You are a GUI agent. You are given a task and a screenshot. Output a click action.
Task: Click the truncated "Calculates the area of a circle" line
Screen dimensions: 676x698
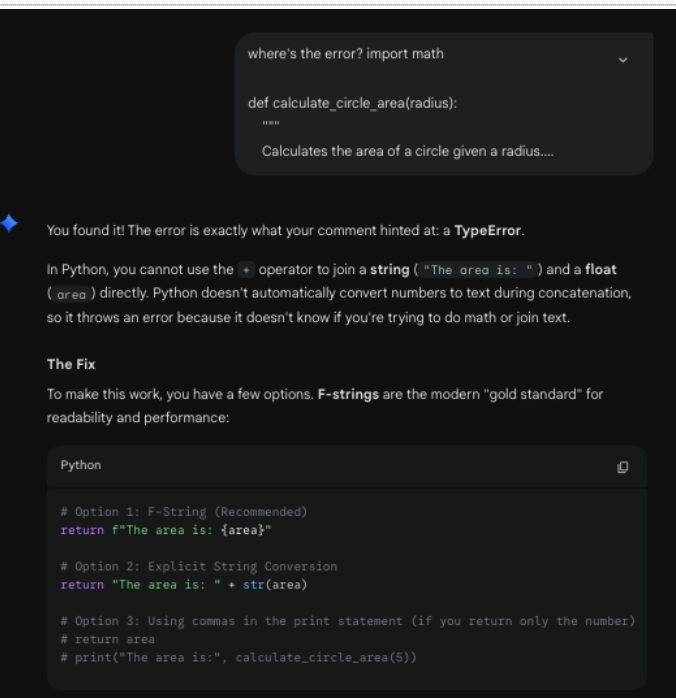pyautogui.click(x=408, y=151)
